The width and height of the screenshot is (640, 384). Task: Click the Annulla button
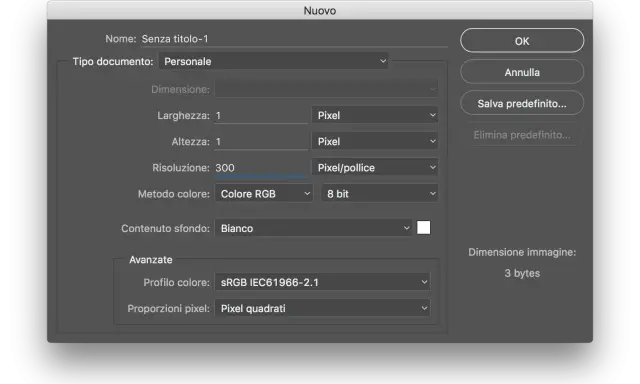[522, 72]
